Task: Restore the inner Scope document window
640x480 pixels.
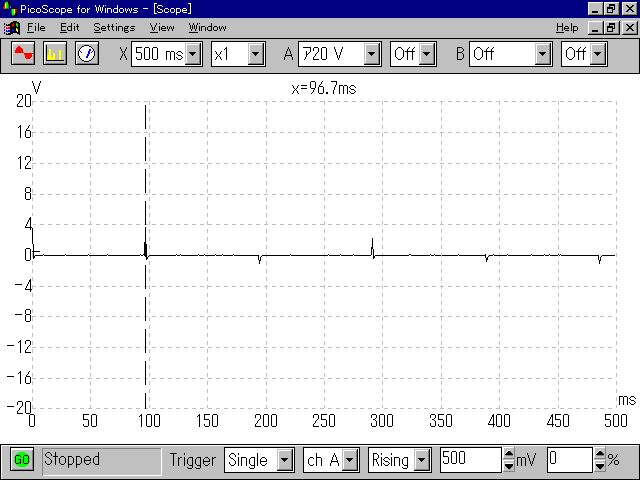Action: pyautogui.click(x=611, y=28)
